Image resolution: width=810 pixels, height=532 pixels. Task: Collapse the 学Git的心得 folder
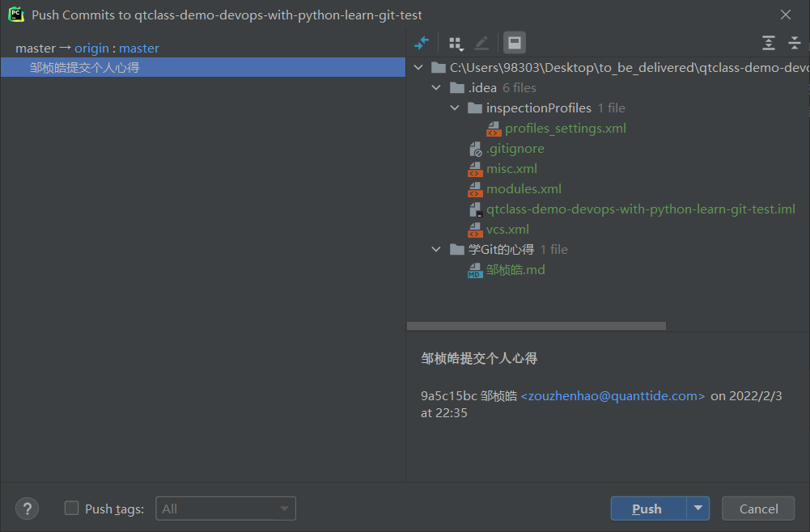pos(438,250)
